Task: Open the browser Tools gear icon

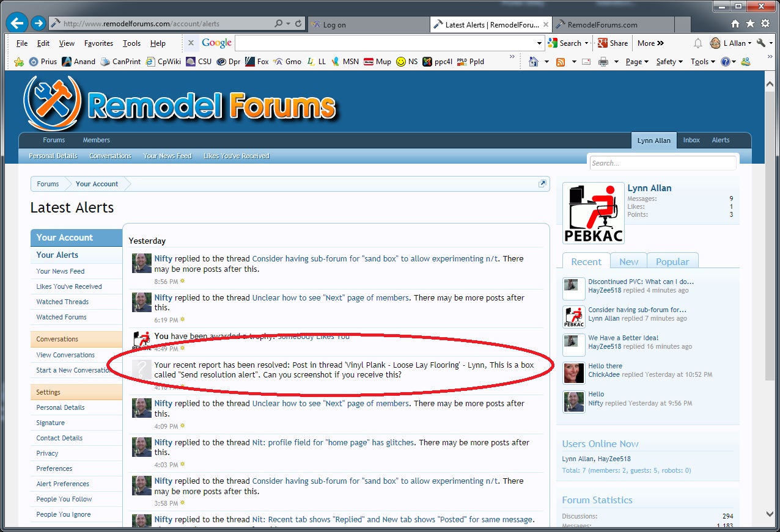Action: [x=765, y=24]
